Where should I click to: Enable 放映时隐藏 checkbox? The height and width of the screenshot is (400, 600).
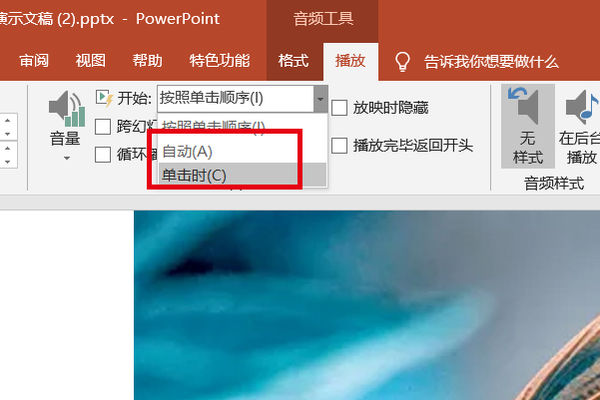point(339,108)
